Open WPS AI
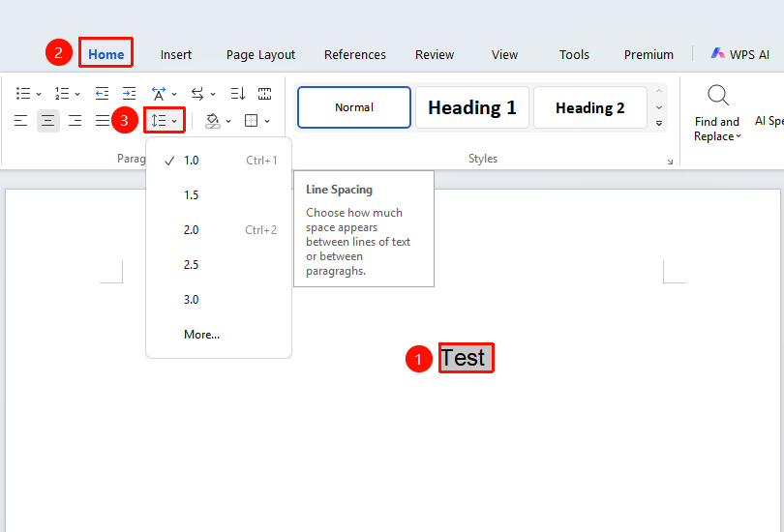784x532 pixels. click(x=740, y=54)
